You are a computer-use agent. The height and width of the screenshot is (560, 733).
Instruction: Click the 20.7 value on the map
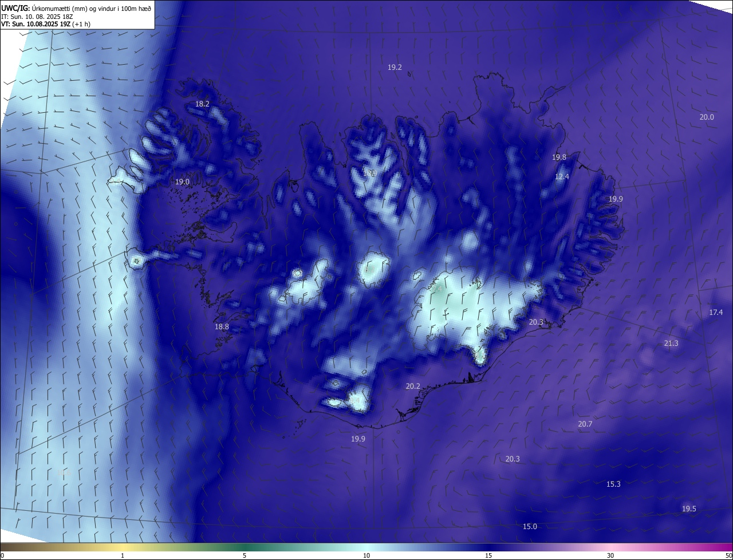point(585,424)
